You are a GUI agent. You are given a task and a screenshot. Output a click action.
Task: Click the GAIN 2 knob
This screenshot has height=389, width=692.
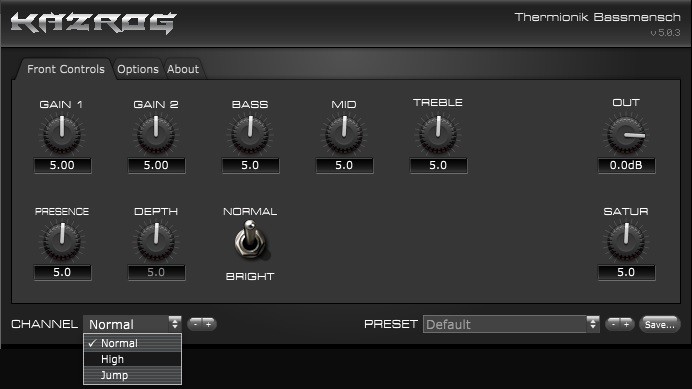pyautogui.click(x=156, y=134)
